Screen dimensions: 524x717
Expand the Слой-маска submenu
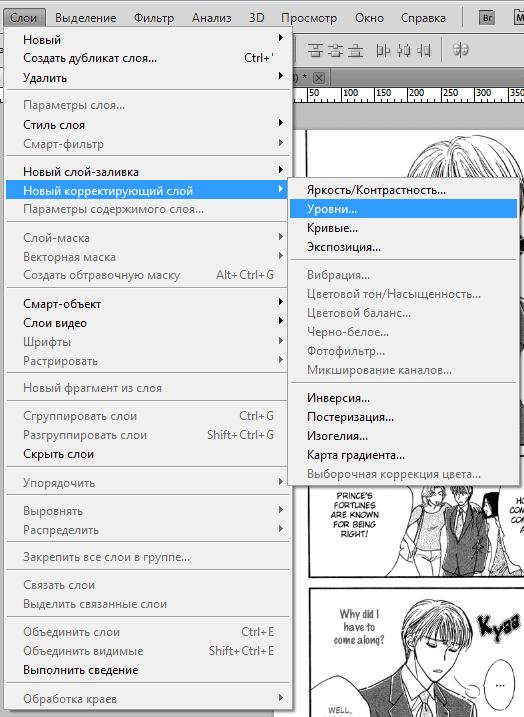pyautogui.click(x=148, y=238)
